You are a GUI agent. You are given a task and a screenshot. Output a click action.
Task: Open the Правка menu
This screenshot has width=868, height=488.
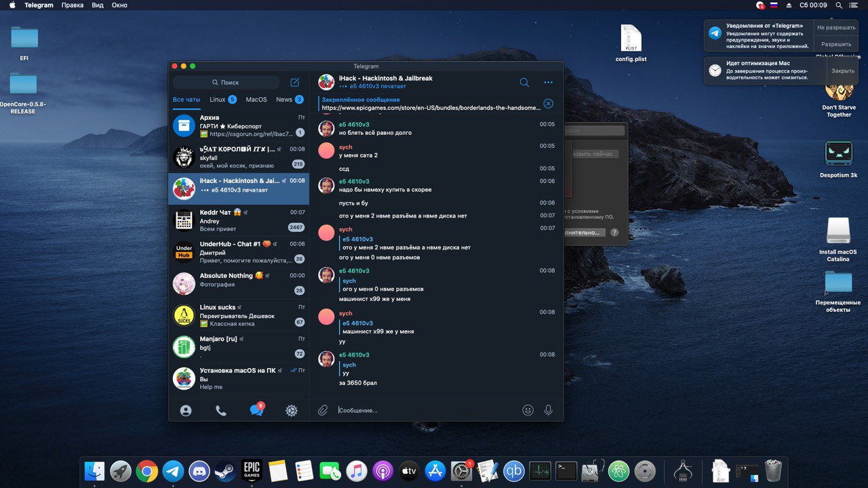tap(73, 5)
